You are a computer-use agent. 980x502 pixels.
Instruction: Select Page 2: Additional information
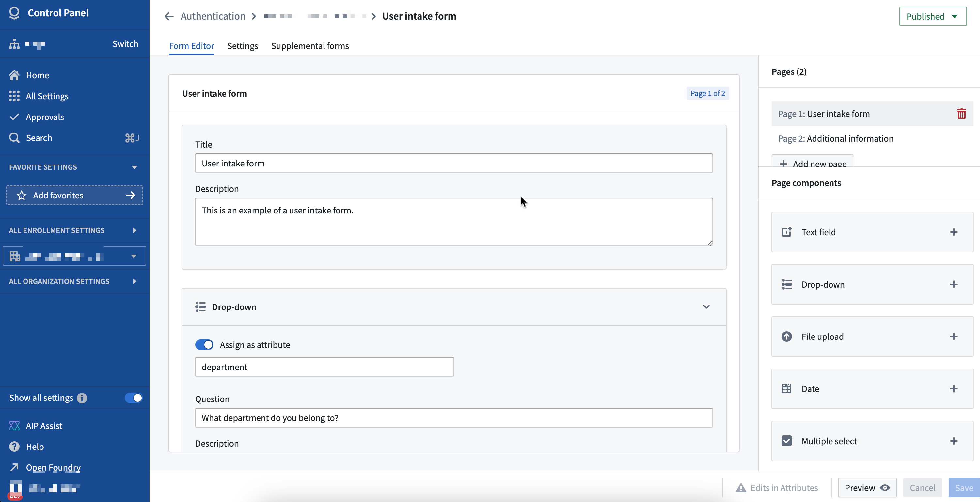[872, 138]
